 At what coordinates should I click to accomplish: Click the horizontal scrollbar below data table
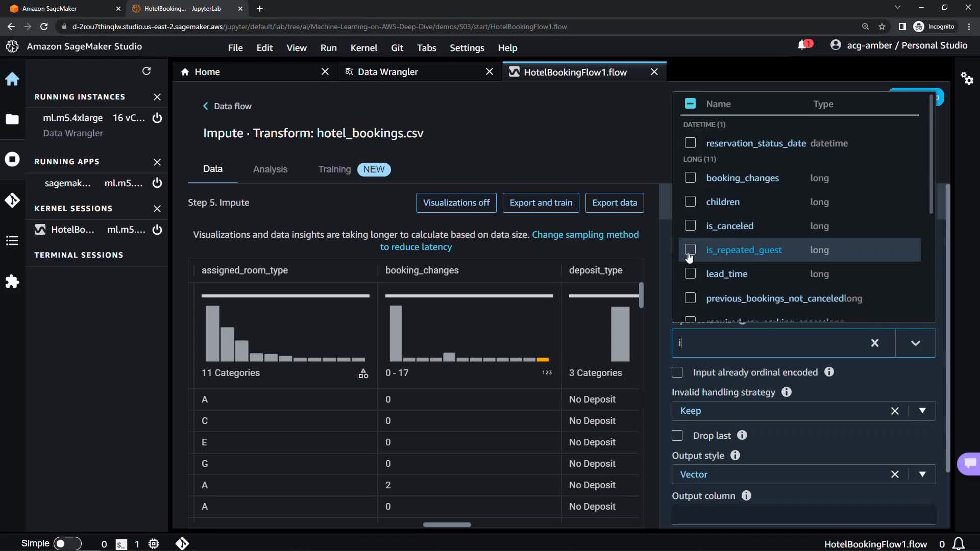click(x=447, y=524)
